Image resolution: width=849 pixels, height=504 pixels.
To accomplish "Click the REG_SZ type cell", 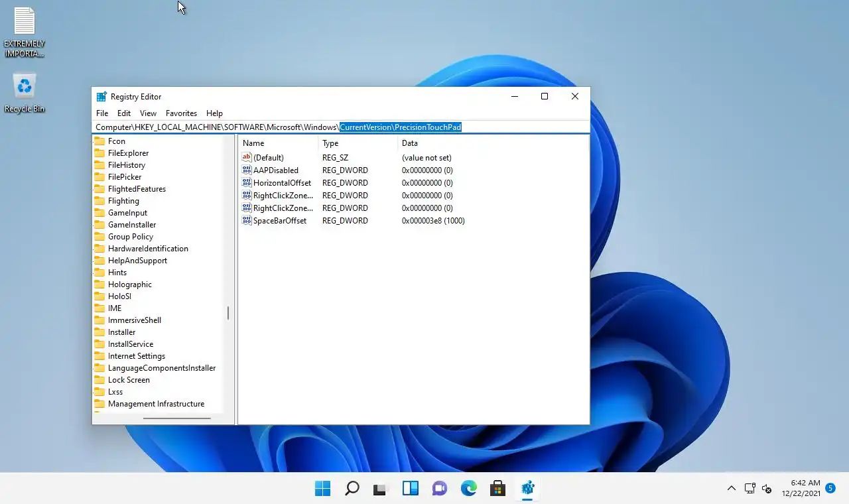I will tap(335, 158).
